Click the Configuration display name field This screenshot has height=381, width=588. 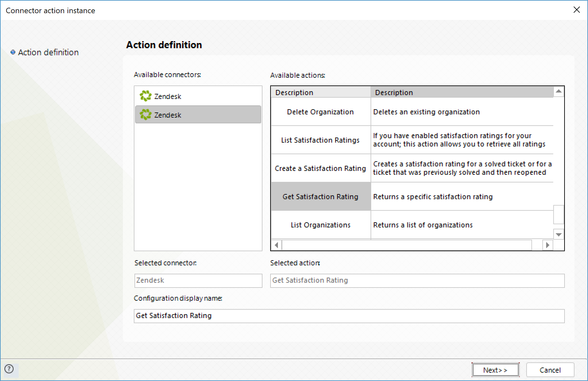(349, 316)
